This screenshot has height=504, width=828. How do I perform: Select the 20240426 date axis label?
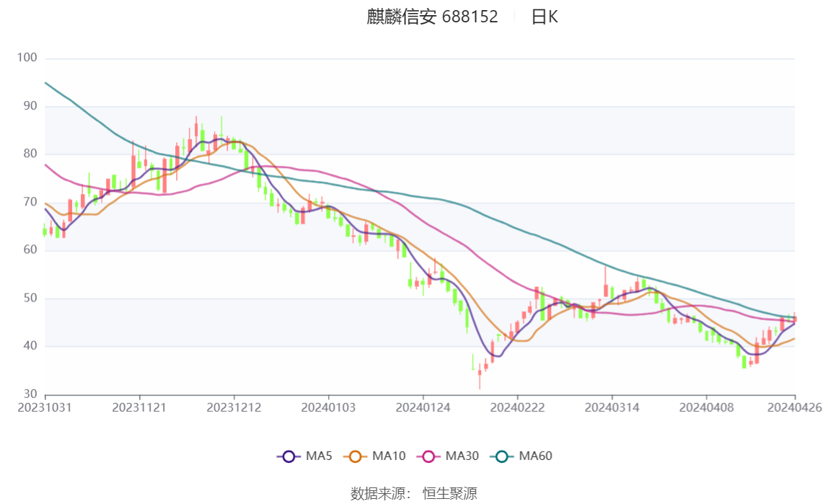click(795, 408)
